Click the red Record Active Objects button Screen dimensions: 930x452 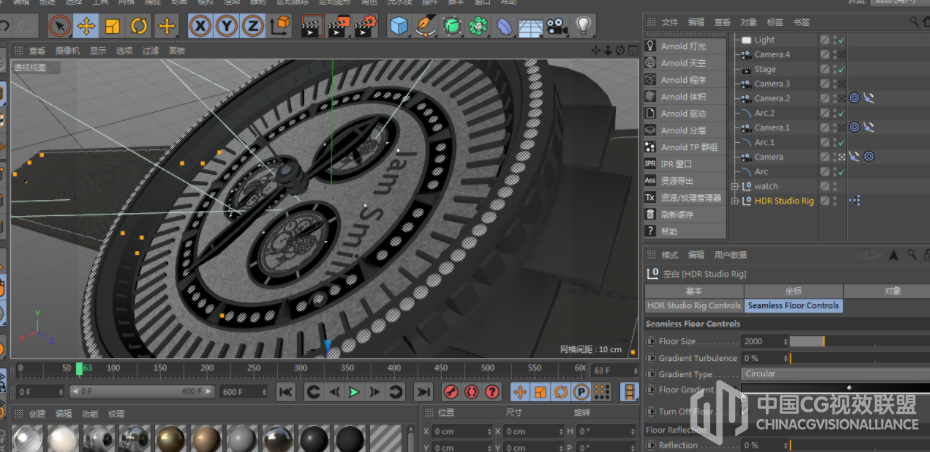point(451,391)
